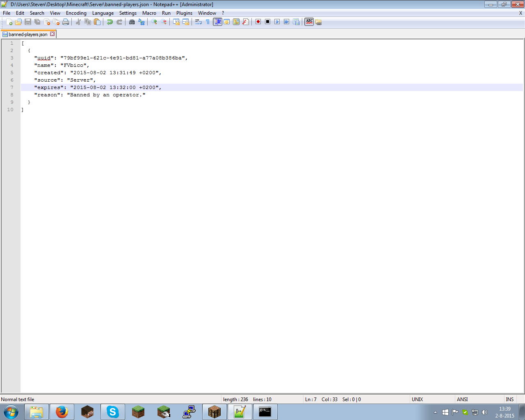
Task: Open Firefox from the taskbar
Action: tap(62, 412)
